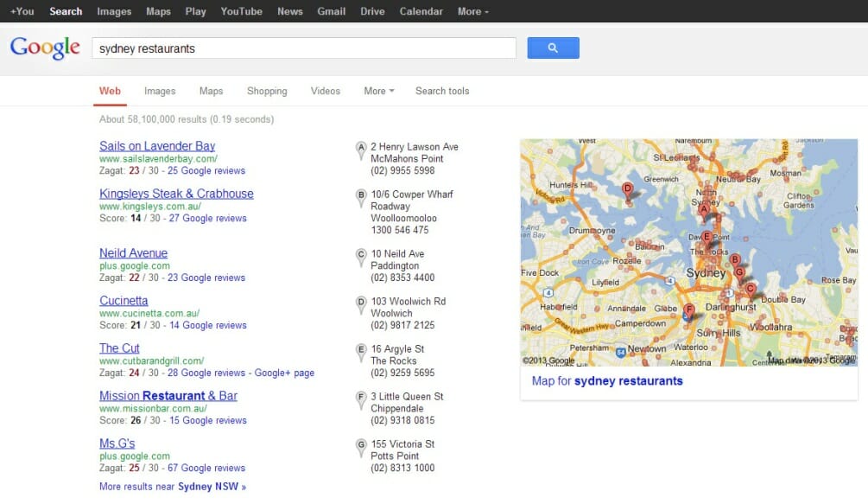Viewport: 868px width, 504px height.
Task: Click marker E pin beside 16 Argyle St
Action: pos(361,353)
